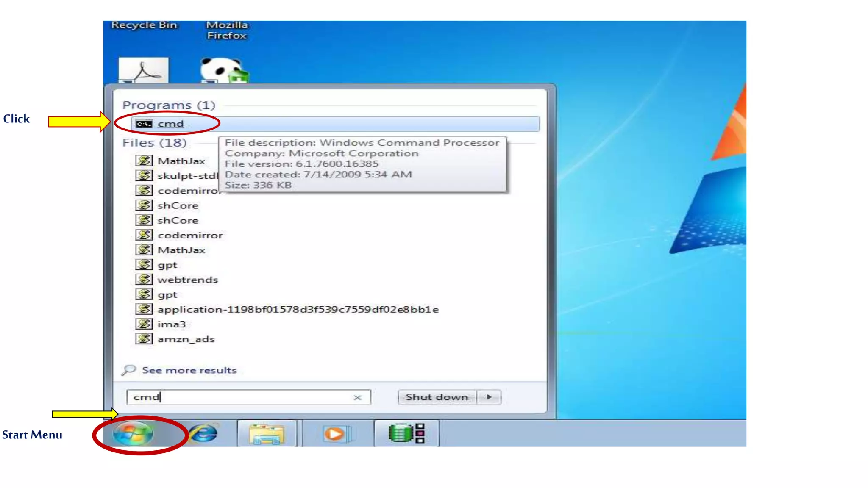Open the webtrends file
This screenshot has width=868, height=488.
(188, 280)
